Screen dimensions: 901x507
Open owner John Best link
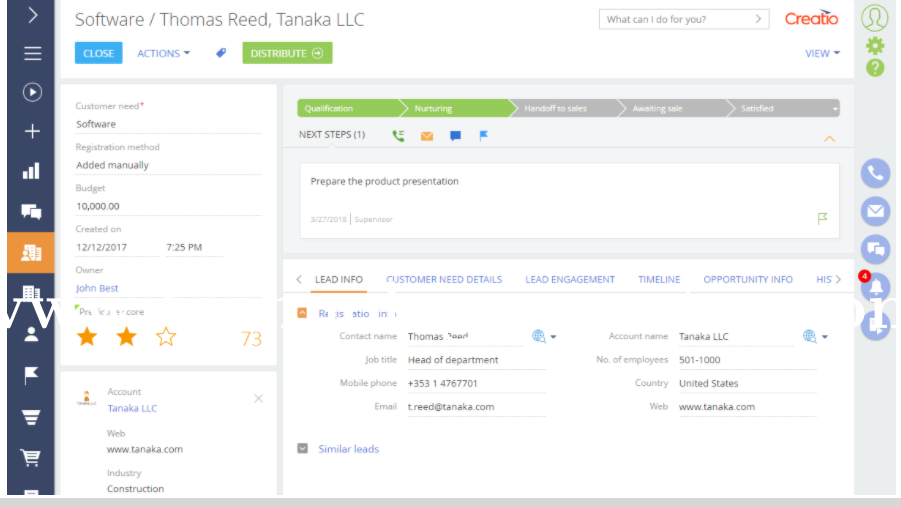point(97,288)
